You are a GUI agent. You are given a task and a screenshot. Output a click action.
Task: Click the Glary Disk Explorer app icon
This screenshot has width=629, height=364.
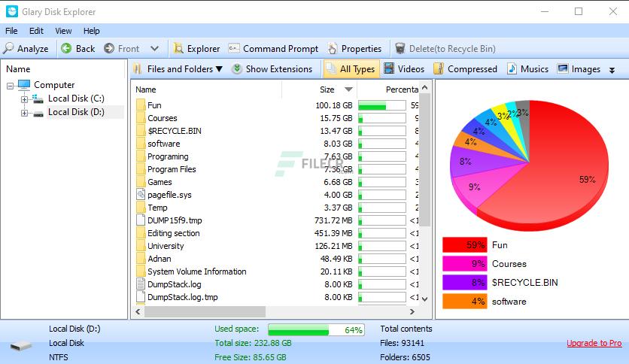pos(11,11)
